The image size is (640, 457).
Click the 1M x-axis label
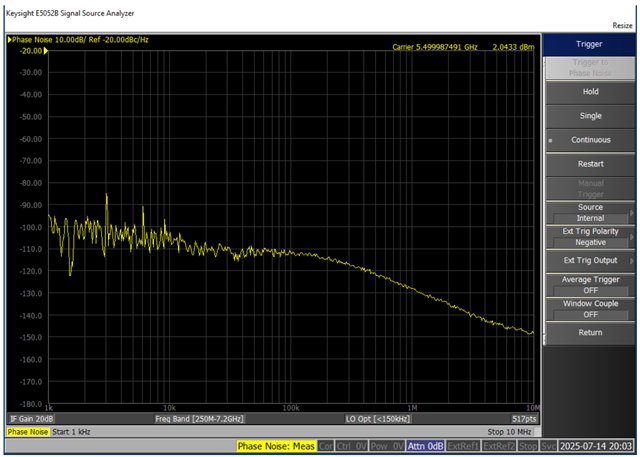coord(412,408)
